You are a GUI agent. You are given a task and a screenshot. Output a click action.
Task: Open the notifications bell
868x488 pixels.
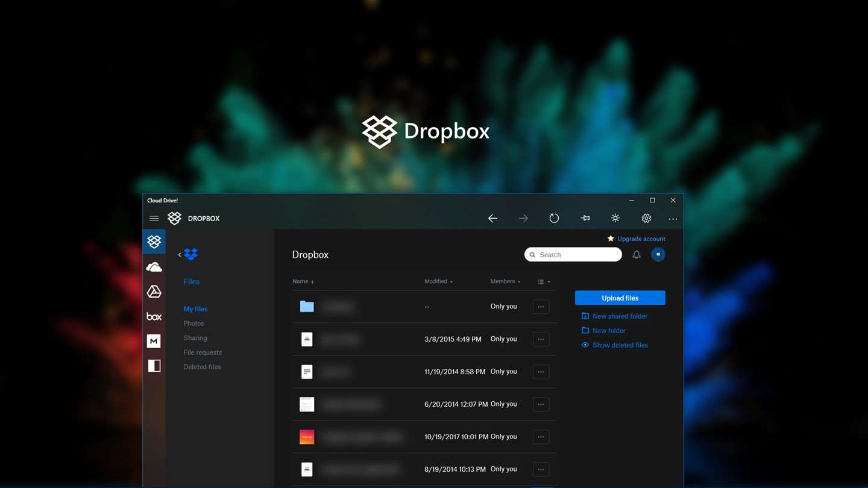[637, 255]
